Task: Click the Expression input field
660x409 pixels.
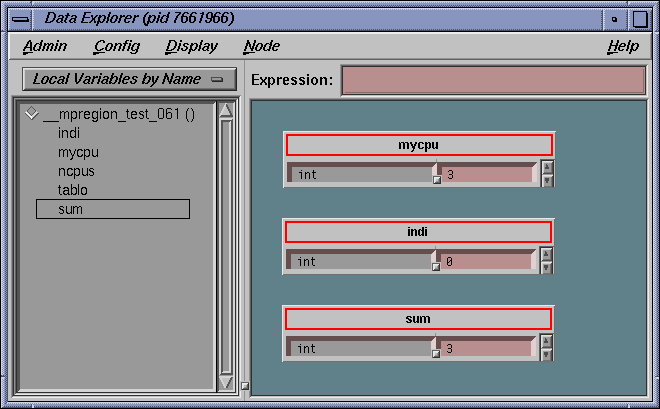Action: click(x=493, y=80)
